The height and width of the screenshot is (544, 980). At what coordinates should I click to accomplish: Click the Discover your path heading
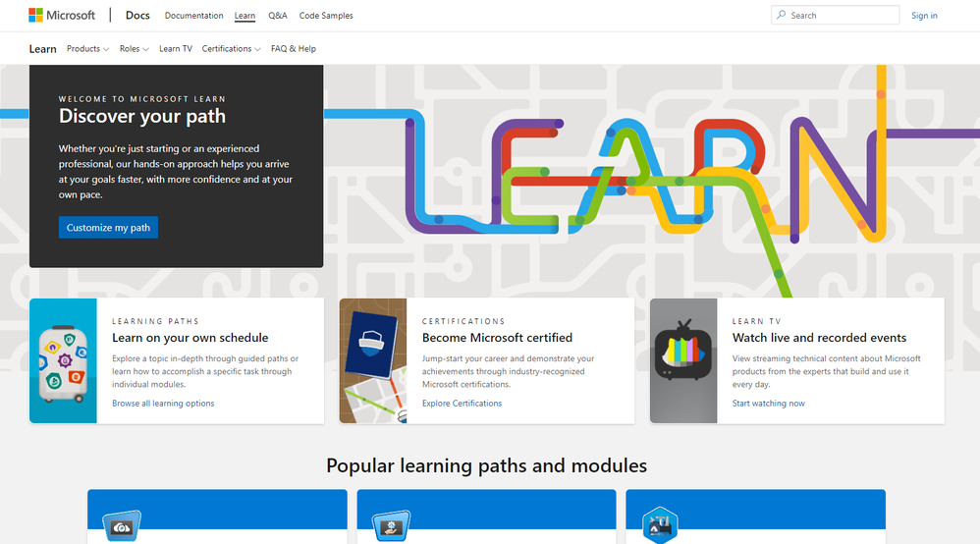click(141, 116)
